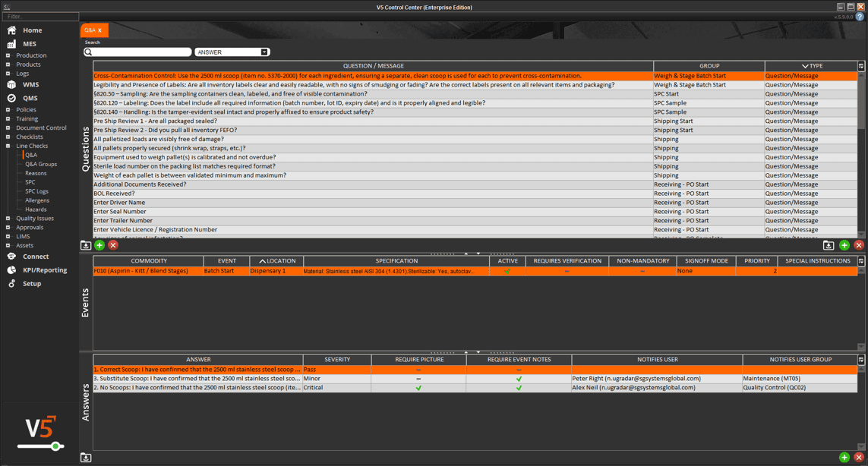This screenshot has height=466, width=868.
Task: Open the ANSWER search-type dropdown
Action: (x=264, y=52)
